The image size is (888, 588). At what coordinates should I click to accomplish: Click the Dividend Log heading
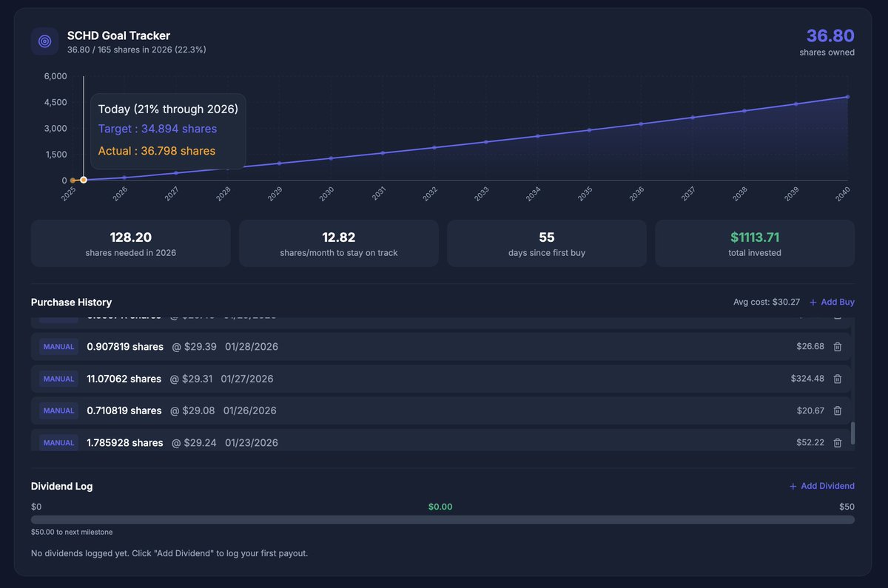click(x=62, y=486)
